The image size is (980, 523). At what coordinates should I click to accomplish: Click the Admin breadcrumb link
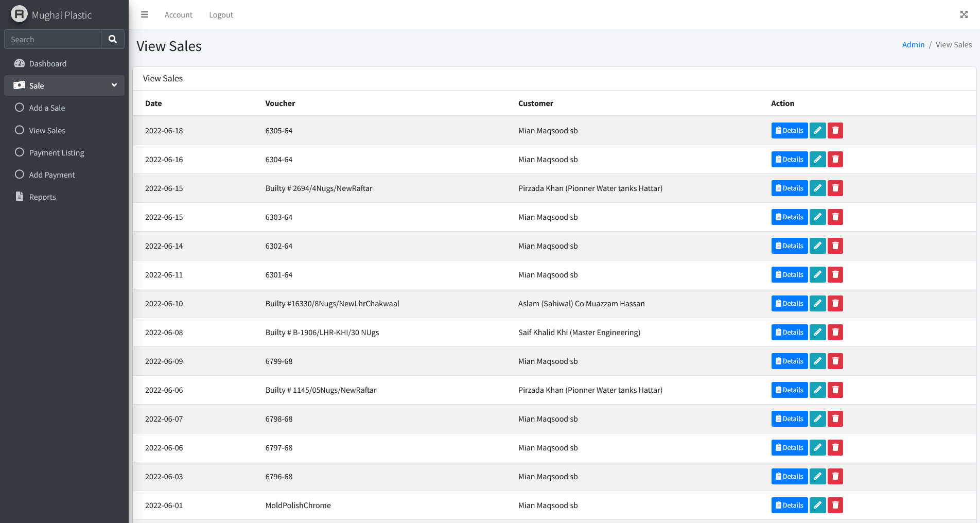[913, 45]
